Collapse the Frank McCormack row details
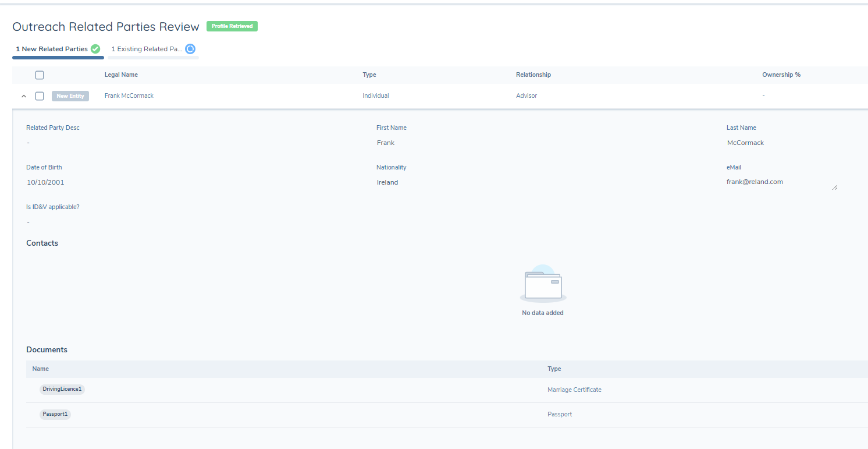 (x=24, y=96)
